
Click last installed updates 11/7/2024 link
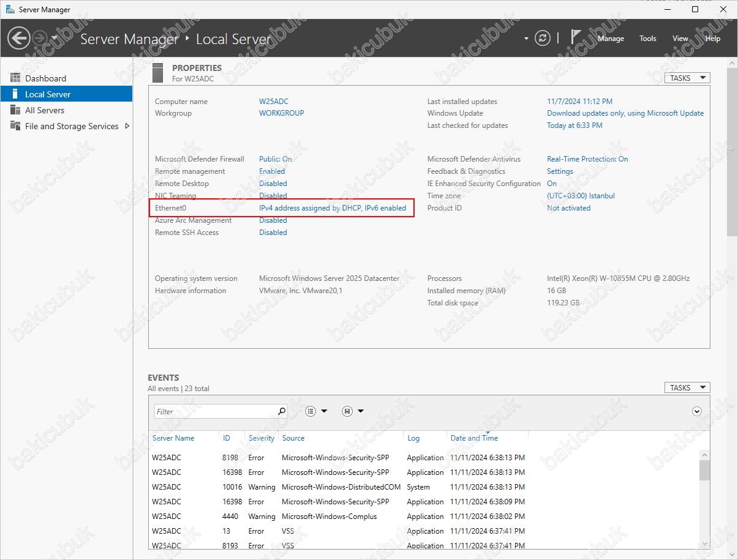pos(579,102)
